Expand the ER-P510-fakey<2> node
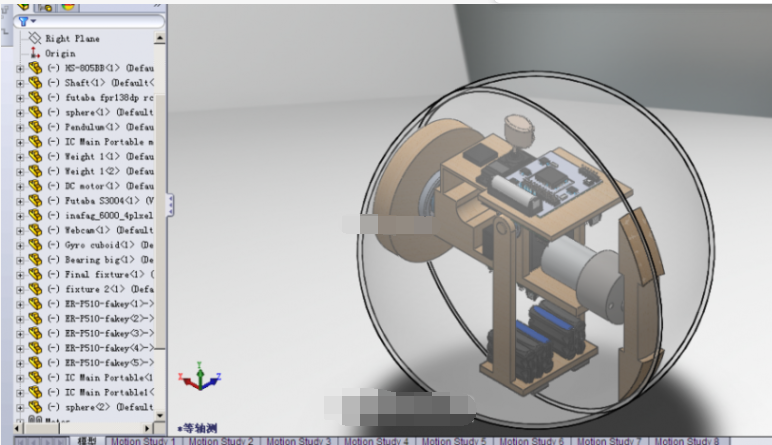The image size is (772, 445). (20, 319)
